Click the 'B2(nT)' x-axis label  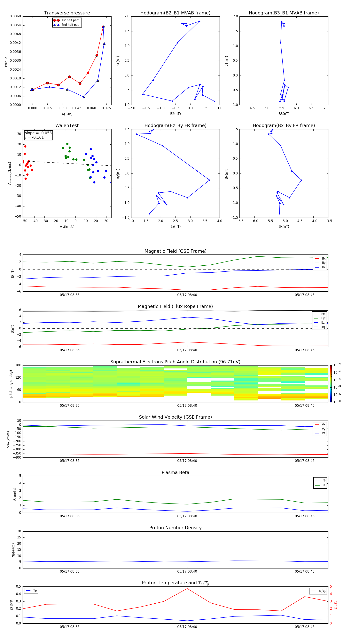tap(175, 114)
